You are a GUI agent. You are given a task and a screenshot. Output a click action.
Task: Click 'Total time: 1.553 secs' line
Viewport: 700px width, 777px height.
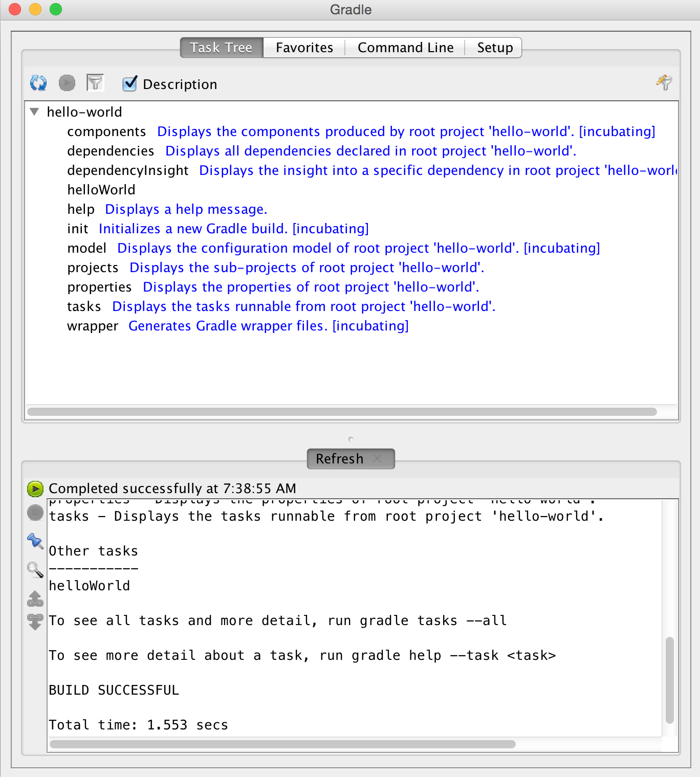[138, 725]
